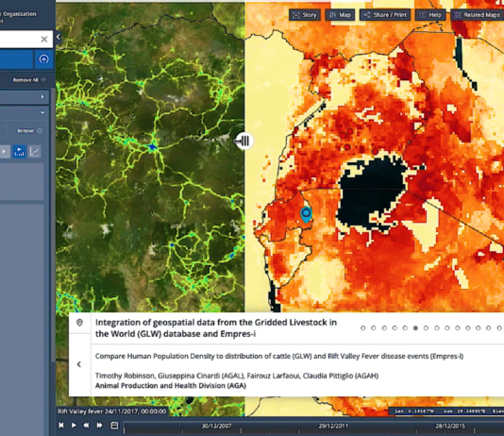
Task: Clear the search box with X
Action: [44, 40]
